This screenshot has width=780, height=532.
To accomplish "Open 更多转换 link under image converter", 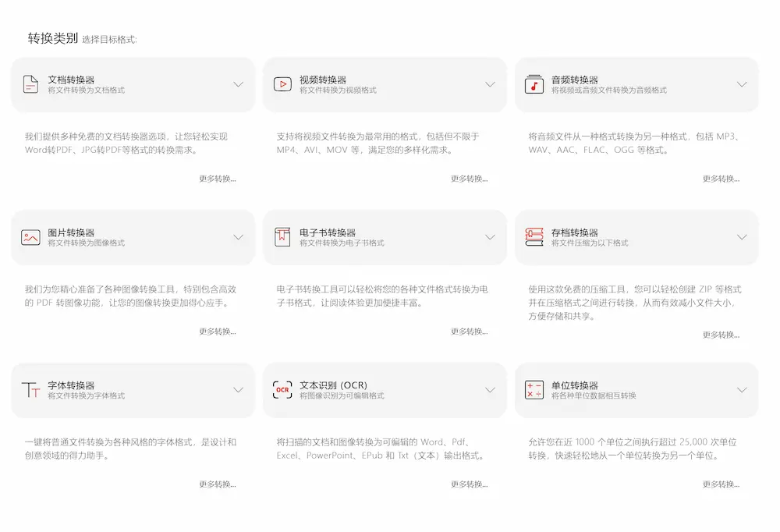I will pos(218,332).
